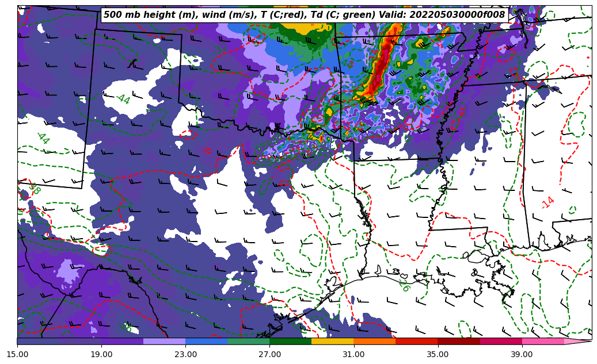Click the 39.00 colorbar tick label
This screenshot has height=364, width=597.
[x=522, y=354]
